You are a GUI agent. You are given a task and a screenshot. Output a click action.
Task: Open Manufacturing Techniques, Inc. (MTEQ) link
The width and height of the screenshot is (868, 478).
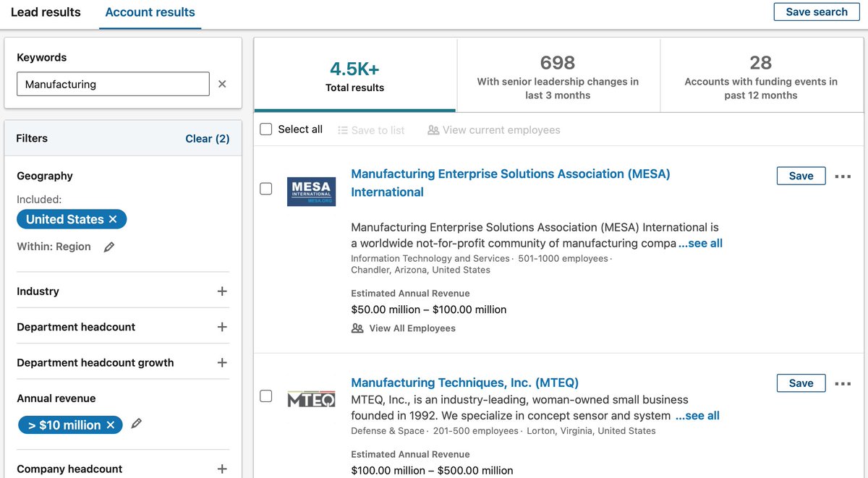click(464, 383)
